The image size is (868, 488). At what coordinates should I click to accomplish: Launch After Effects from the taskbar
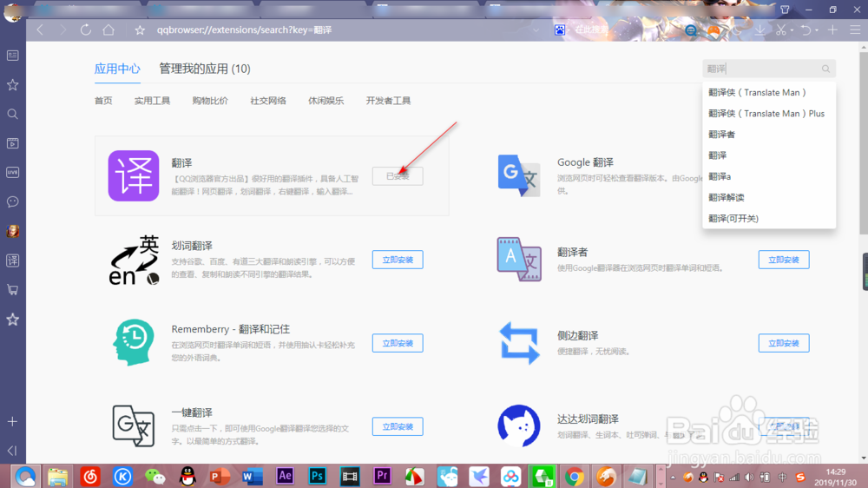click(285, 476)
